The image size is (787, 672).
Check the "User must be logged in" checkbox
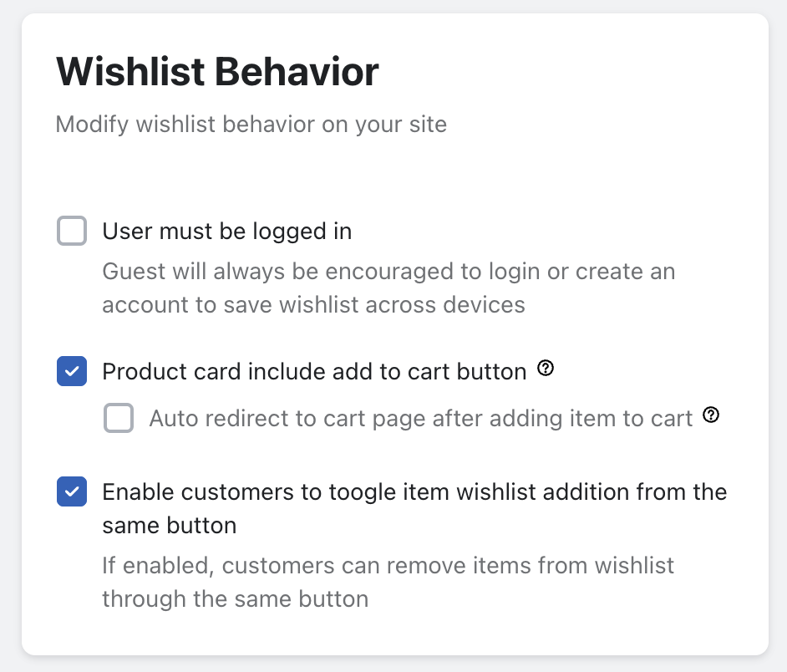click(x=72, y=231)
